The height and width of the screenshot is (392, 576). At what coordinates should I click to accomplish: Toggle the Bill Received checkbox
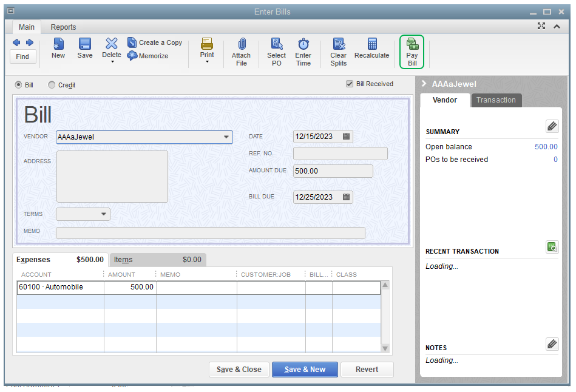coord(350,84)
